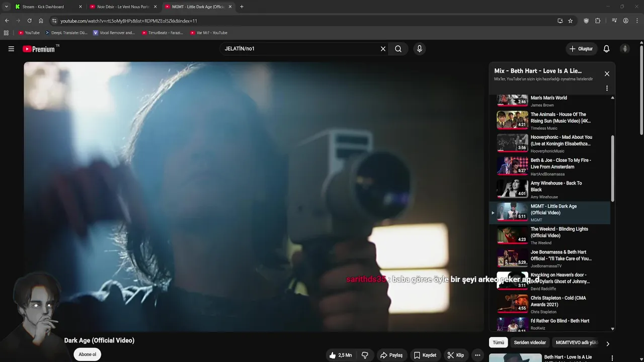This screenshot has height=362, width=644.
Task: Play Beth & Joe Close To My Fire
Action: pos(550,166)
